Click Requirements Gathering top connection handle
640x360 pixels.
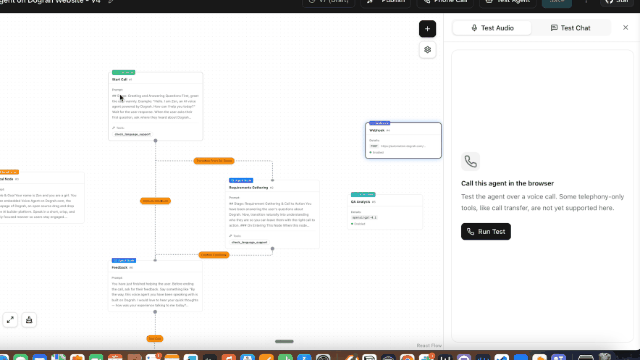pyautogui.click(x=272, y=180)
